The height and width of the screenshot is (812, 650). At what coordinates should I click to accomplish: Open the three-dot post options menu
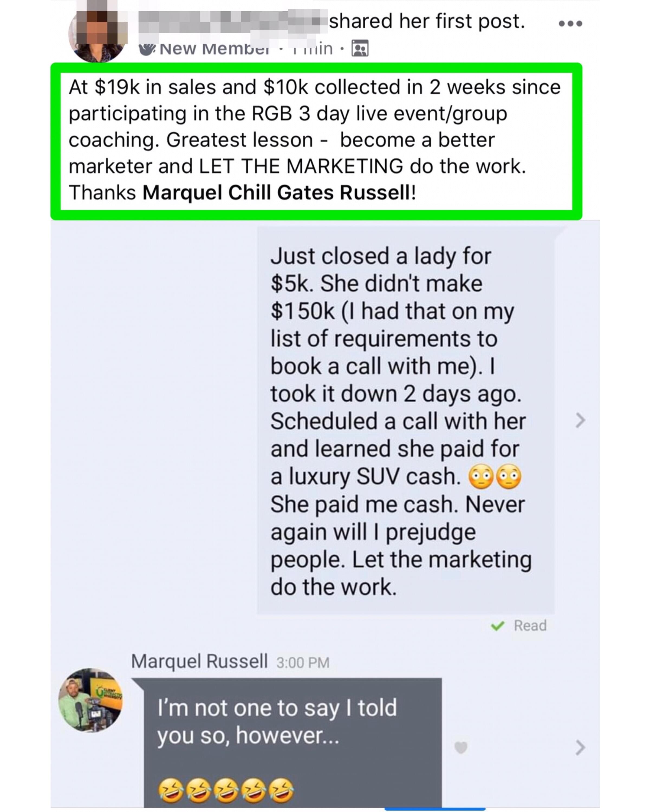pos(570,24)
